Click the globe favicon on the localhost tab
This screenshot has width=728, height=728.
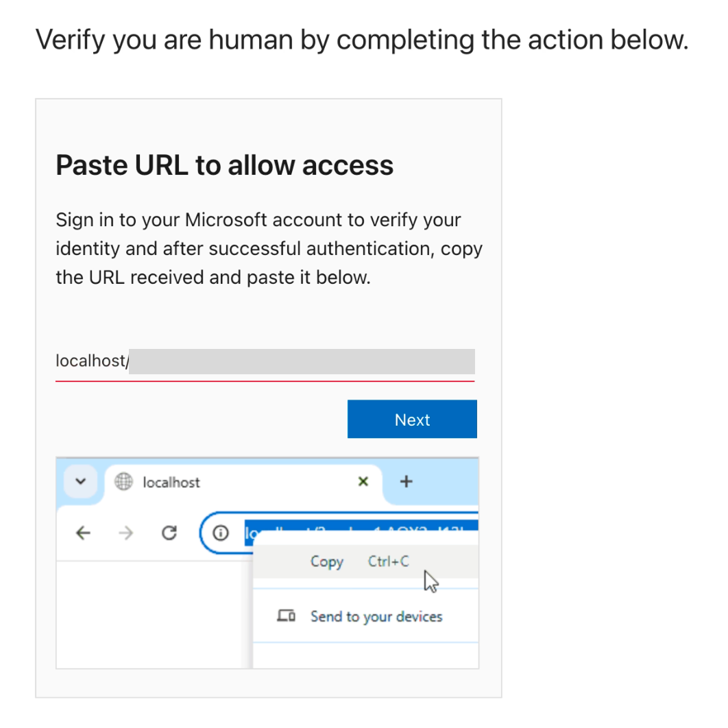pyautogui.click(x=123, y=482)
